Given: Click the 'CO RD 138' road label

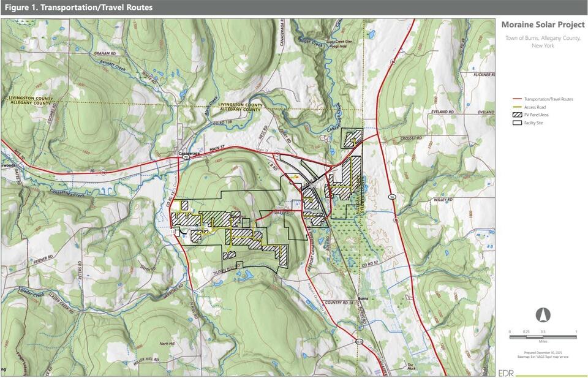Looking at the screenshot, I should pyautogui.click(x=223, y=121).
